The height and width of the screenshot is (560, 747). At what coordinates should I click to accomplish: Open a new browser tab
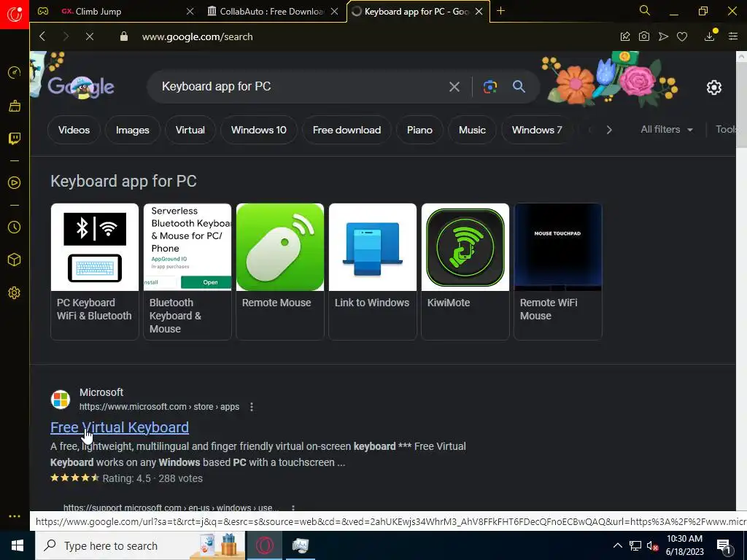pos(500,11)
